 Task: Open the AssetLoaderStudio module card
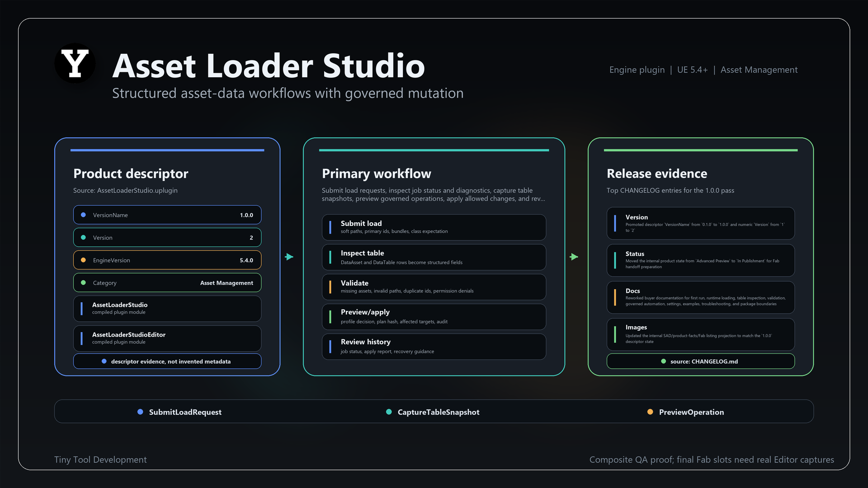167,309
